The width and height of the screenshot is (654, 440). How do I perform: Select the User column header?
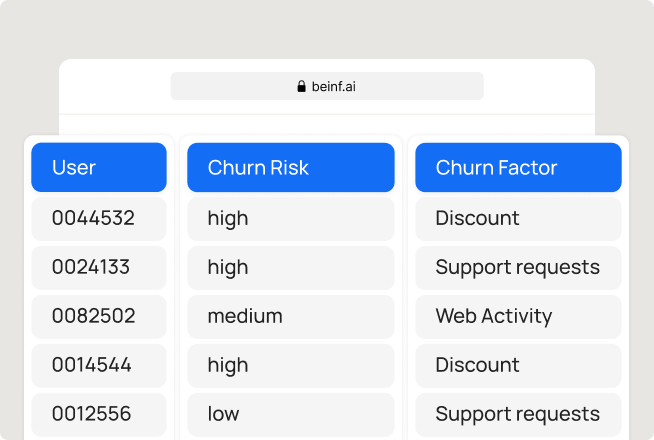pos(99,168)
